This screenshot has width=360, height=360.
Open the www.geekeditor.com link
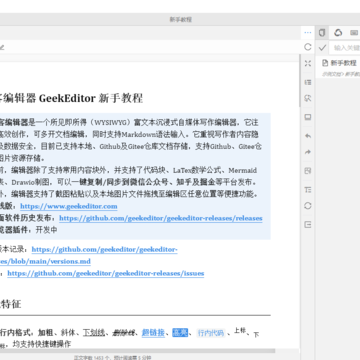(x=69, y=206)
